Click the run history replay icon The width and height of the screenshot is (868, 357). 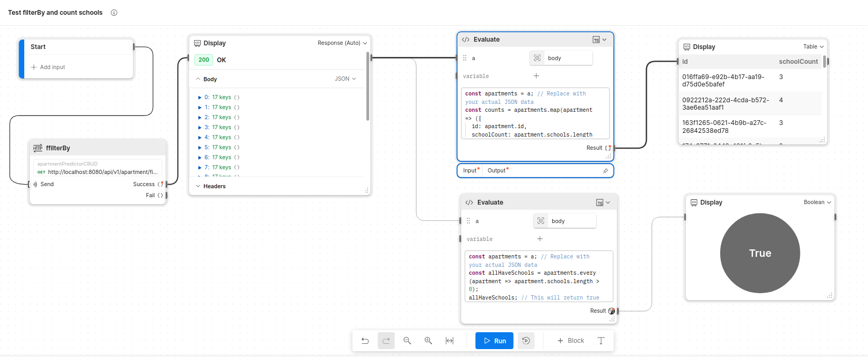[x=526, y=341]
